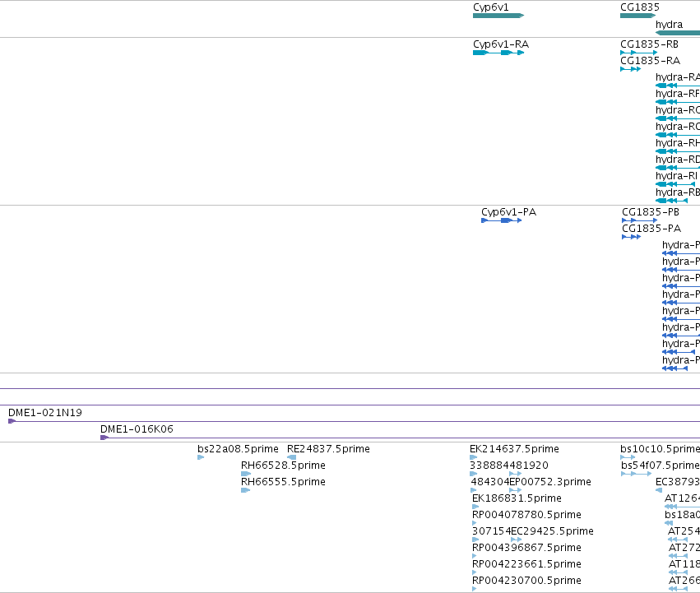
Task: Open EST RP004223661.5prime
Action: tap(474, 572)
